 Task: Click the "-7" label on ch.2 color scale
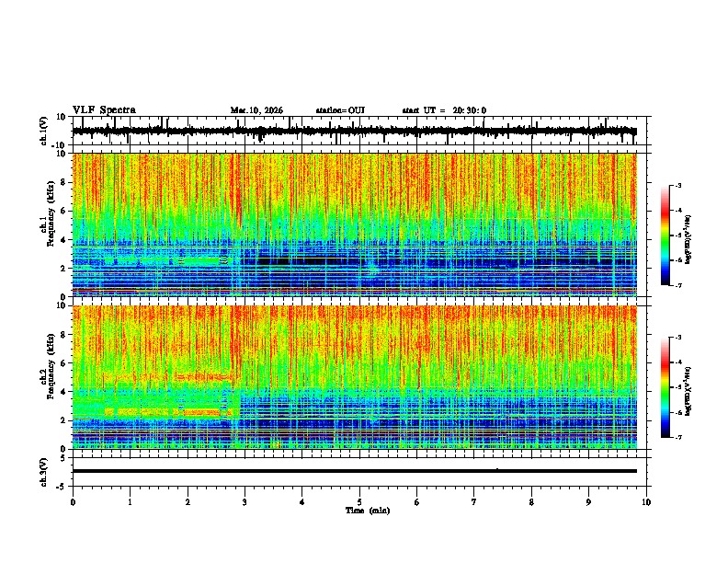677,437
